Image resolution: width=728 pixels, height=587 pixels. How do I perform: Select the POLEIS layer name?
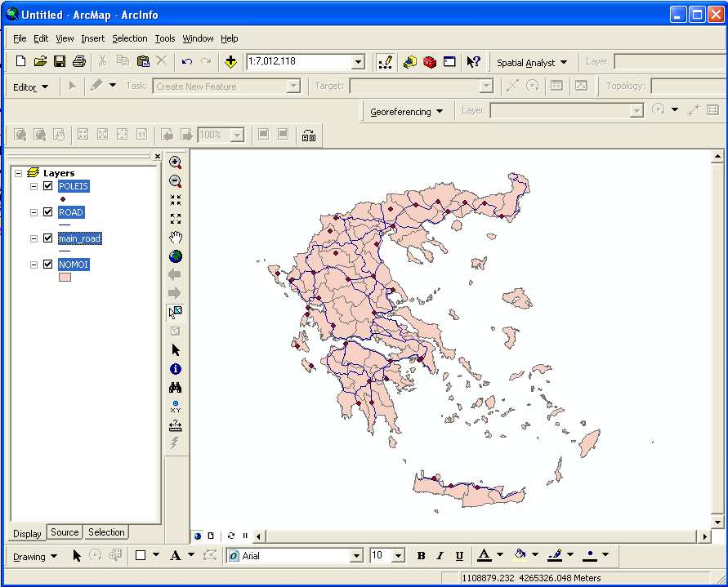[74, 186]
